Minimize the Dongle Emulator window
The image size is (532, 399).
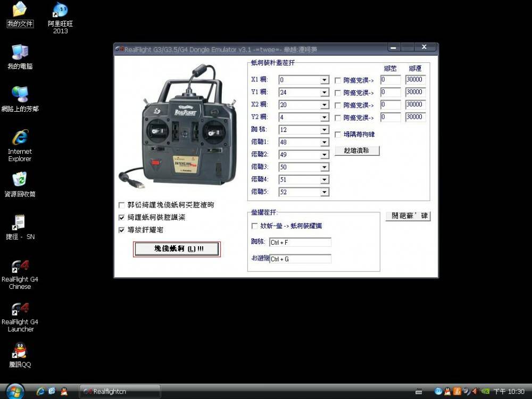tap(394, 47)
